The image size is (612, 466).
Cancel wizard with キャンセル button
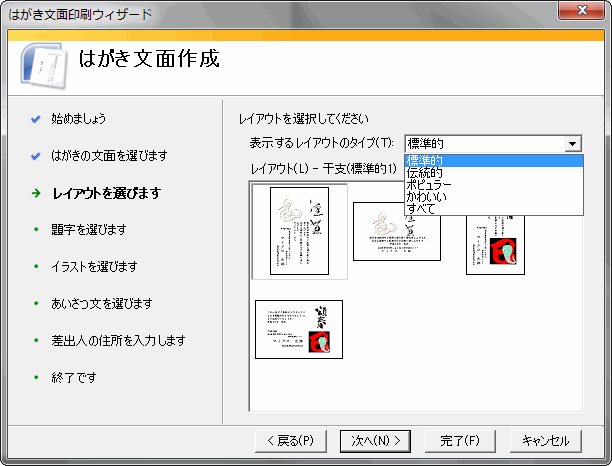click(x=546, y=441)
